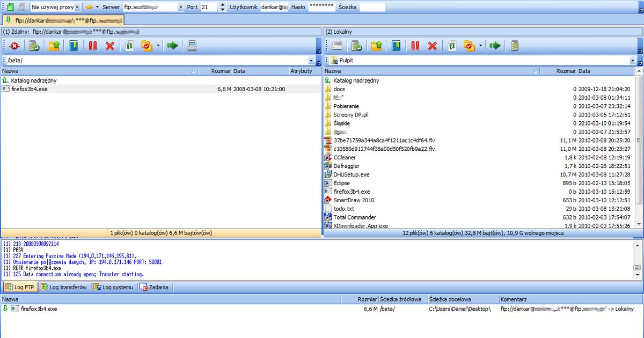The width and height of the screenshot is (644, 338).
Task: Delete selected remote file
Action: pos(111,46)
